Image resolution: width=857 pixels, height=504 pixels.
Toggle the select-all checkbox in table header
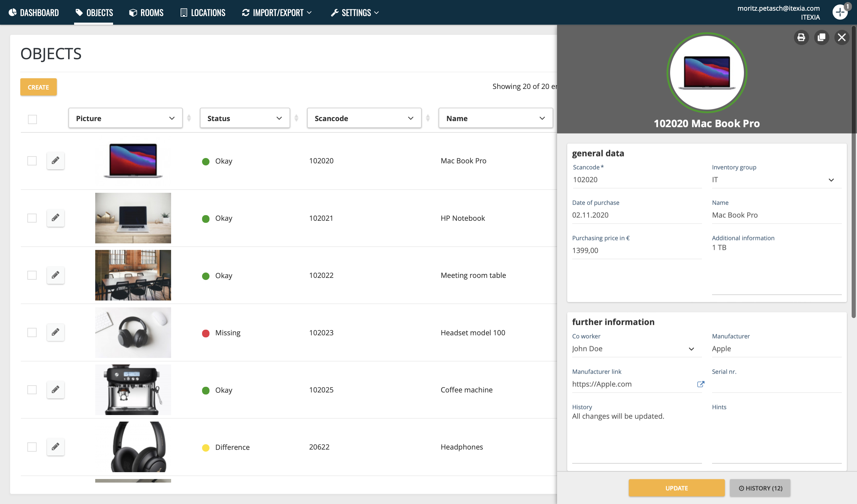pos(32,119)
